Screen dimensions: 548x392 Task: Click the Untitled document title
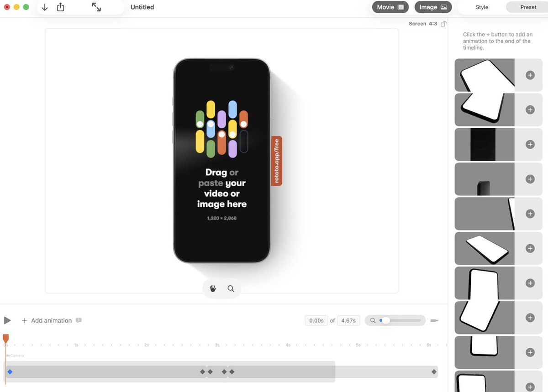tap(142, 7)
